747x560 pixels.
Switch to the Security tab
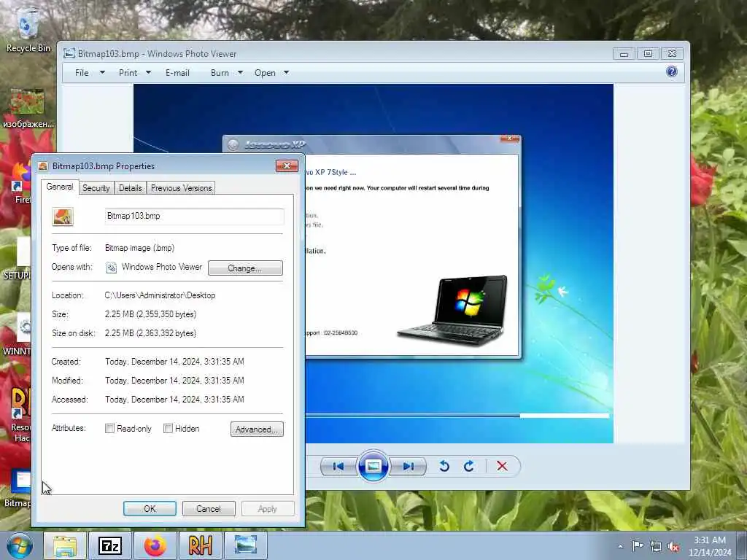click(x=96, y=188)
